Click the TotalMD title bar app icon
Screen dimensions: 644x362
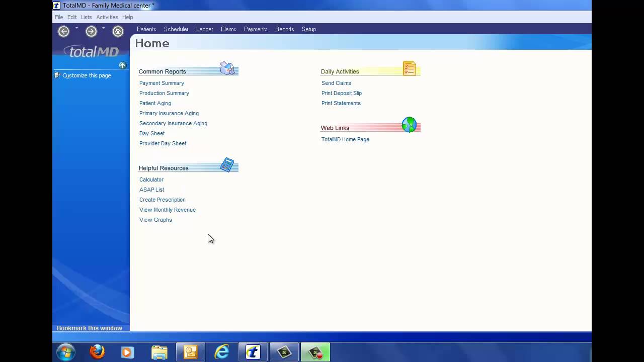click(57, 5)
